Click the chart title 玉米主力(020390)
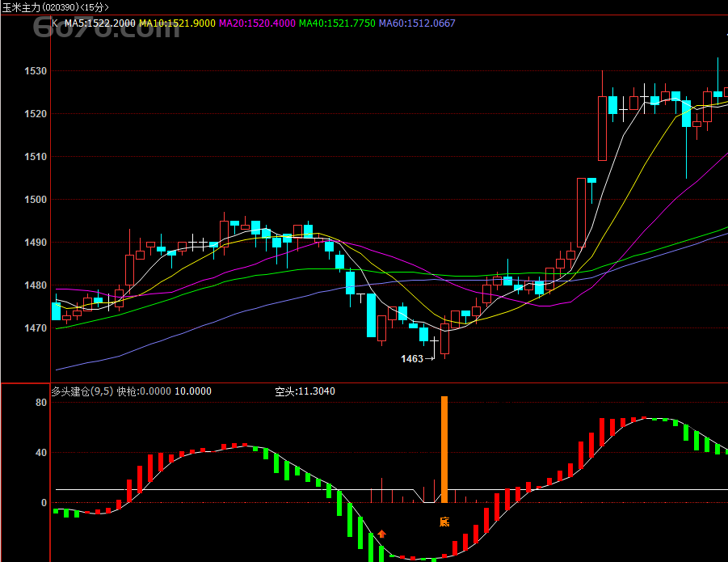The height and width of the screenshot is (562, 728). [41, 7]
